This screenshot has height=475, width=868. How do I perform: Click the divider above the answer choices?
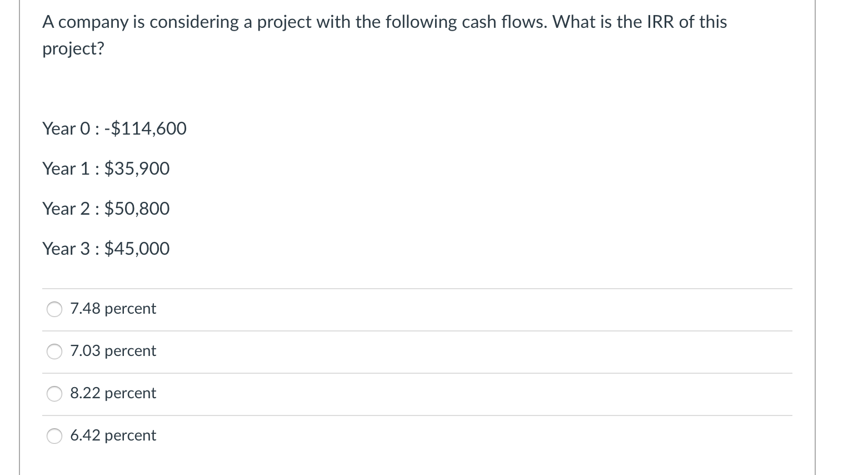(417, 288)
